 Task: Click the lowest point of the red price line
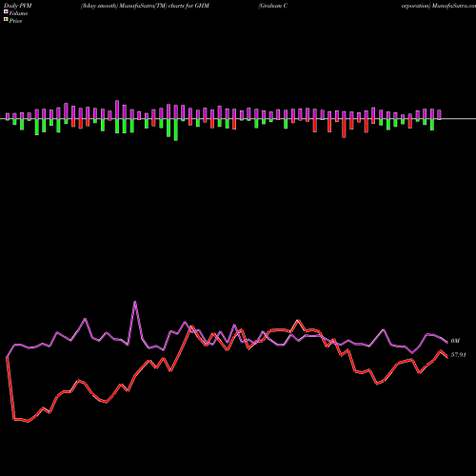tap(28, 422)
